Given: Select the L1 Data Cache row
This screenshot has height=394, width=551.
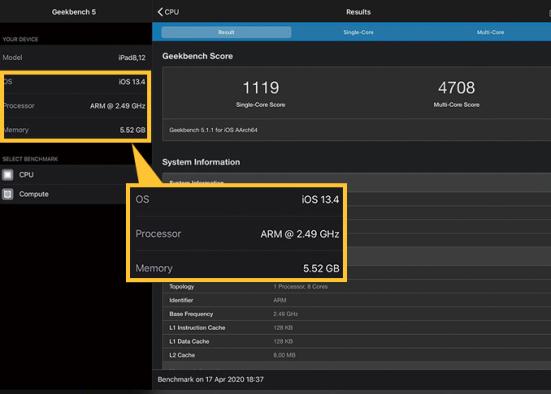Looking at the screenshot, I should coord(357,341).
